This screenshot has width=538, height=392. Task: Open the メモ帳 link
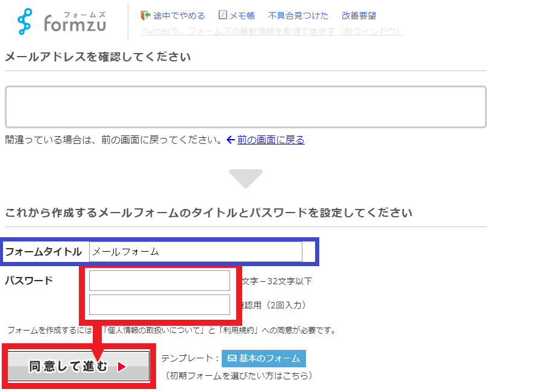point(243,16)
